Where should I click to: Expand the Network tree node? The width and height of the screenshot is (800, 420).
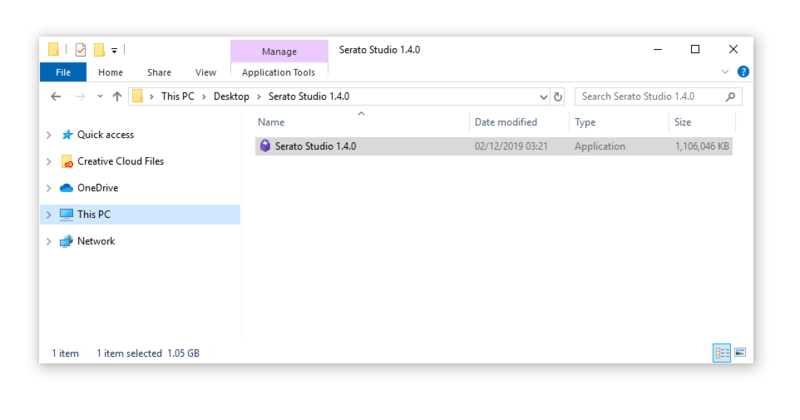[x=48, y=241]
